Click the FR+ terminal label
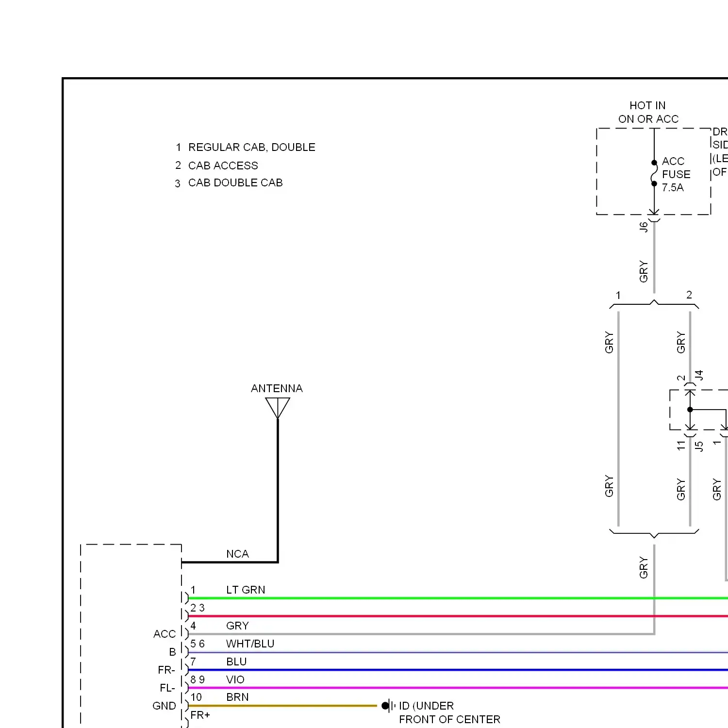 200,715
